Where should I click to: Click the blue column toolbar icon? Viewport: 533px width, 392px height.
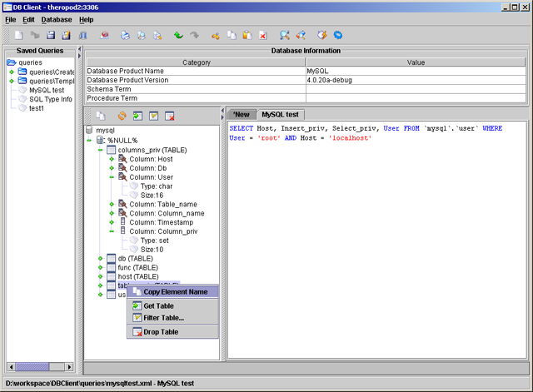pyautogui.click(x=83, y=35)
